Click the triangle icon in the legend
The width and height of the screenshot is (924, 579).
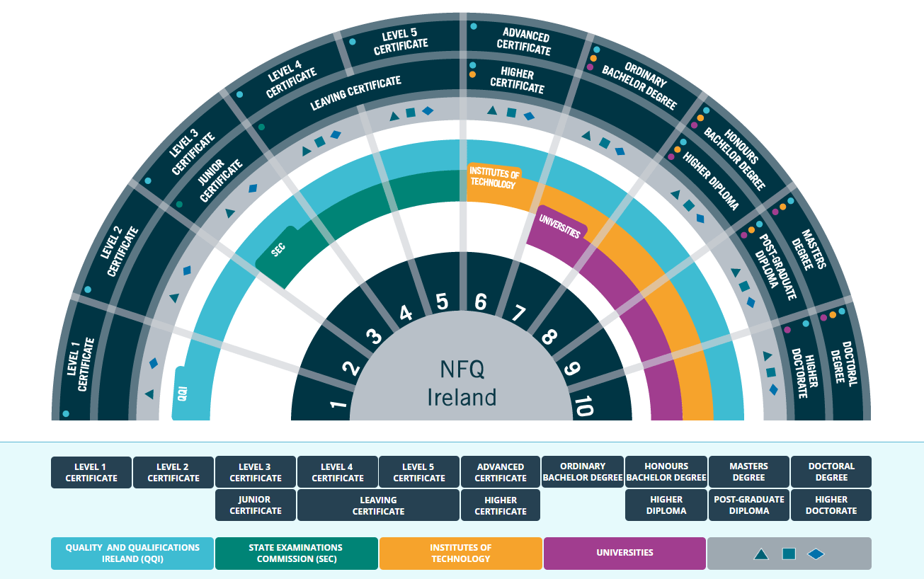pyautogui.click(x=761, y=554)
